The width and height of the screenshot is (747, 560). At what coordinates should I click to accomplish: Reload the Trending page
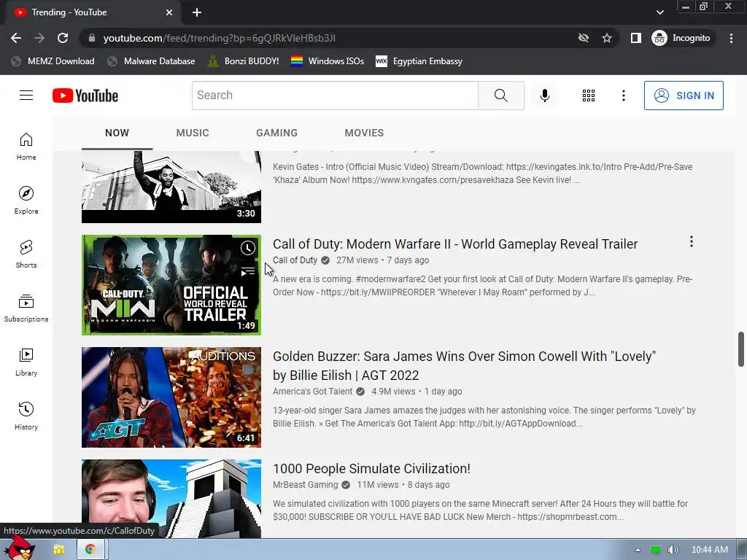(x=63, y=38)
